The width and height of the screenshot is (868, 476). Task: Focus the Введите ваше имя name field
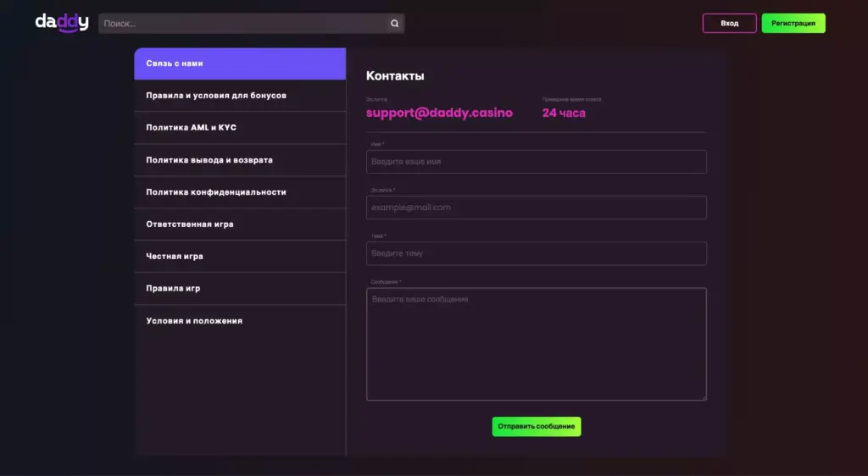[x=536, y=162]
